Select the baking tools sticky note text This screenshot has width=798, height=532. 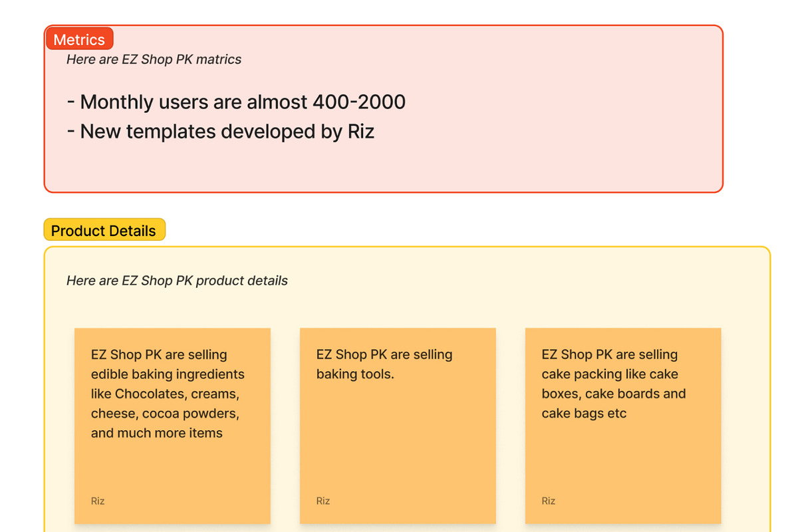coord(384,364)
